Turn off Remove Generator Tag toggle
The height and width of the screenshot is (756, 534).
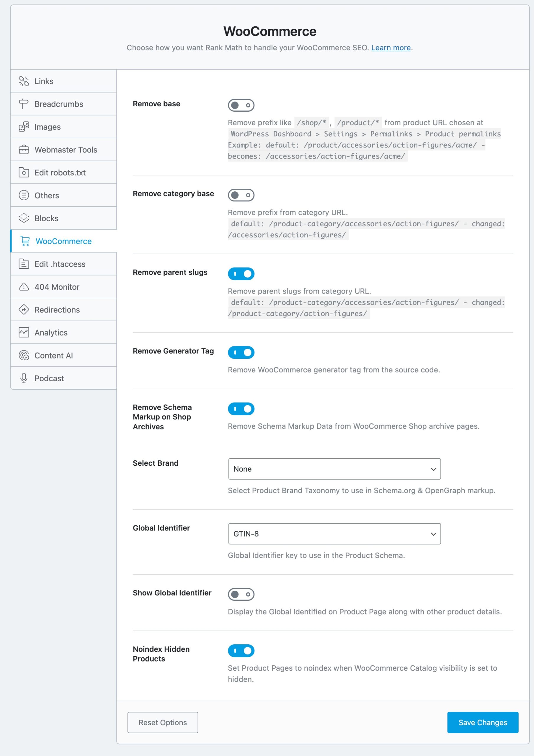(x=241, y=353)
